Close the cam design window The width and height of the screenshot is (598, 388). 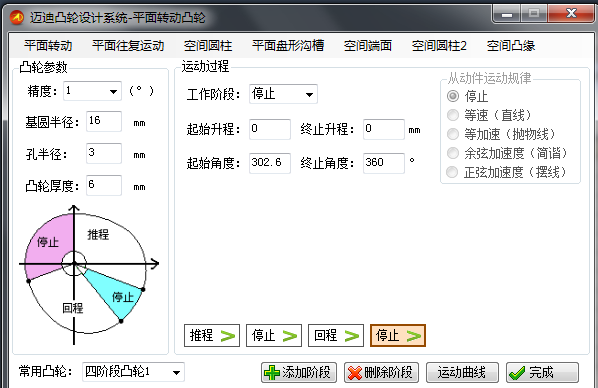coord(571,14)
